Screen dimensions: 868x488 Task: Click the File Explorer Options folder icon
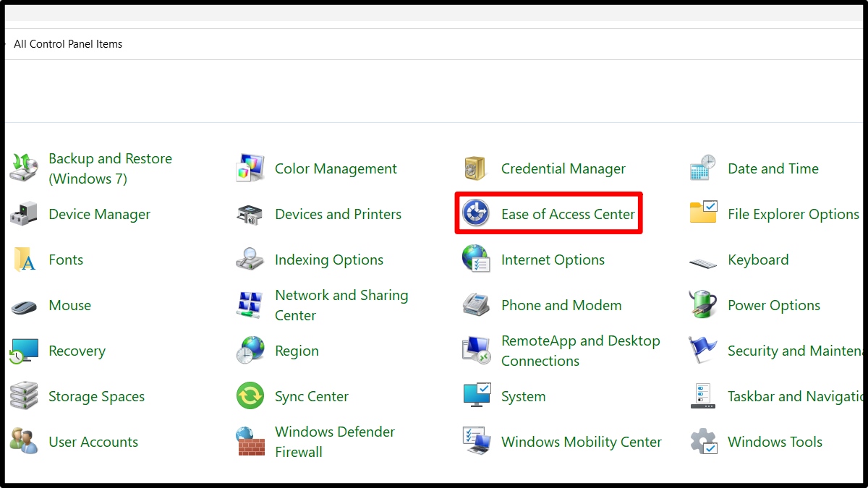703,213
